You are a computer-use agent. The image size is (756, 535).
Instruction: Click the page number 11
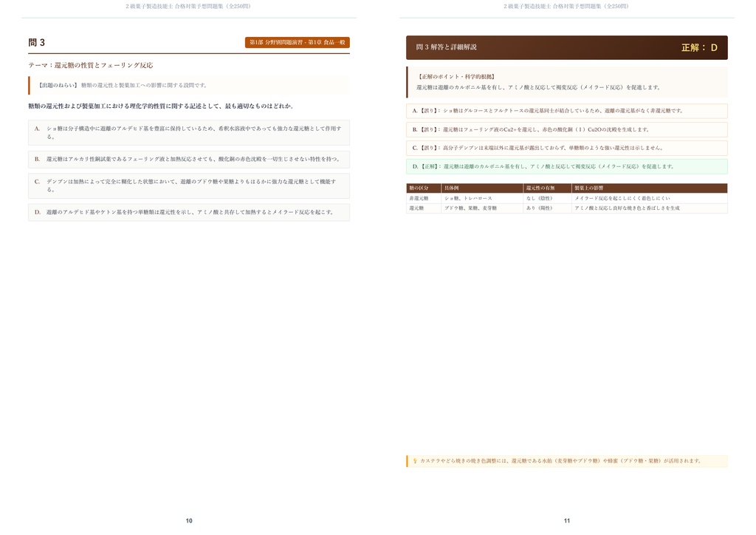pos(567,521)
